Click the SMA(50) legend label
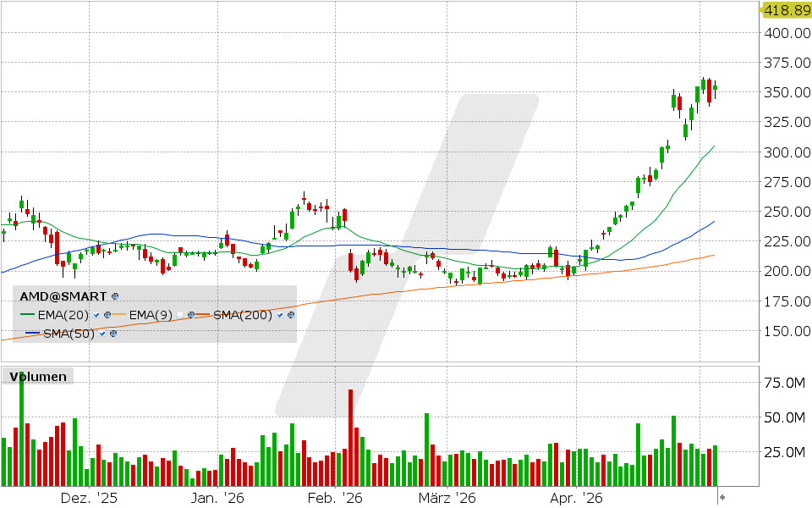The image size is (812, 508). pyautogui.click(x=69, y=334)
